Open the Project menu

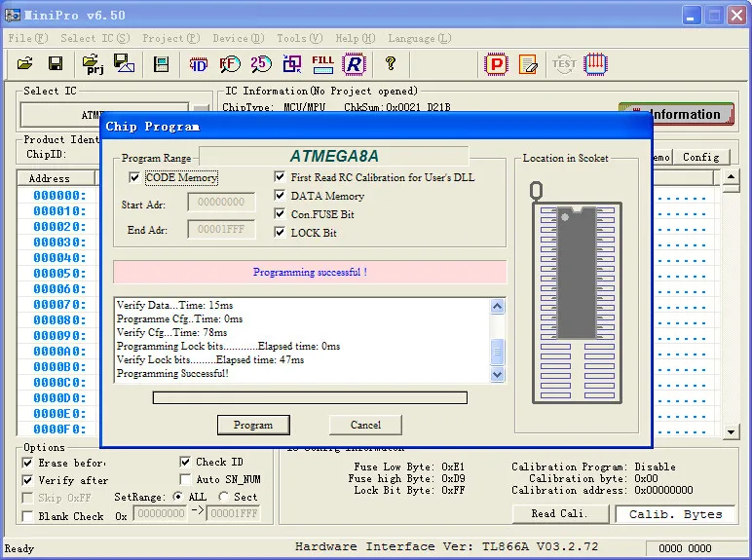pos(170,38)
